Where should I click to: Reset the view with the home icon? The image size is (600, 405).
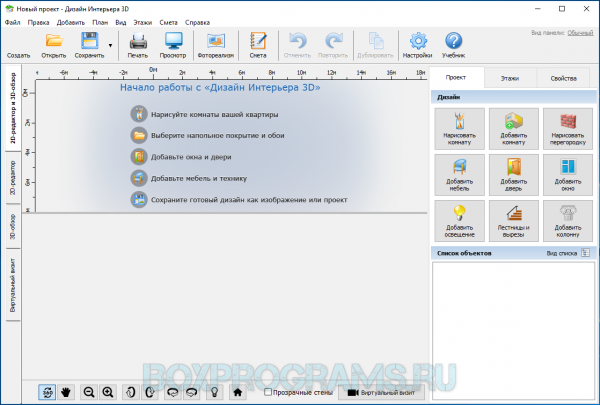pos(238,392)
